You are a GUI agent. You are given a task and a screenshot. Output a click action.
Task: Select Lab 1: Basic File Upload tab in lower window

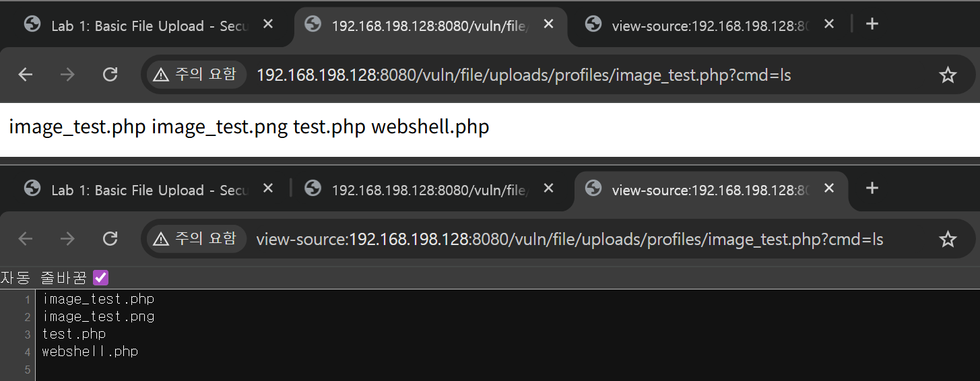(148, 190)
